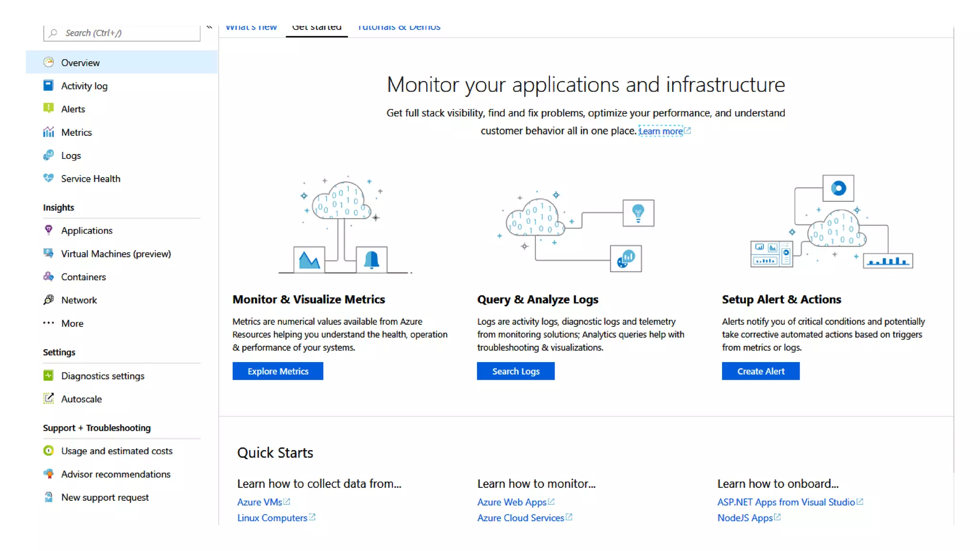Focus the sidebar Search (Ctrl+/) field

(129, 33)
